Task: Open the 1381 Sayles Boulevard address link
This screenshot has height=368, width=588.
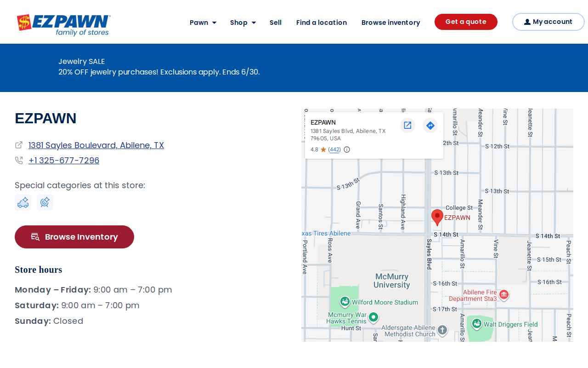Action: point(96,145)
